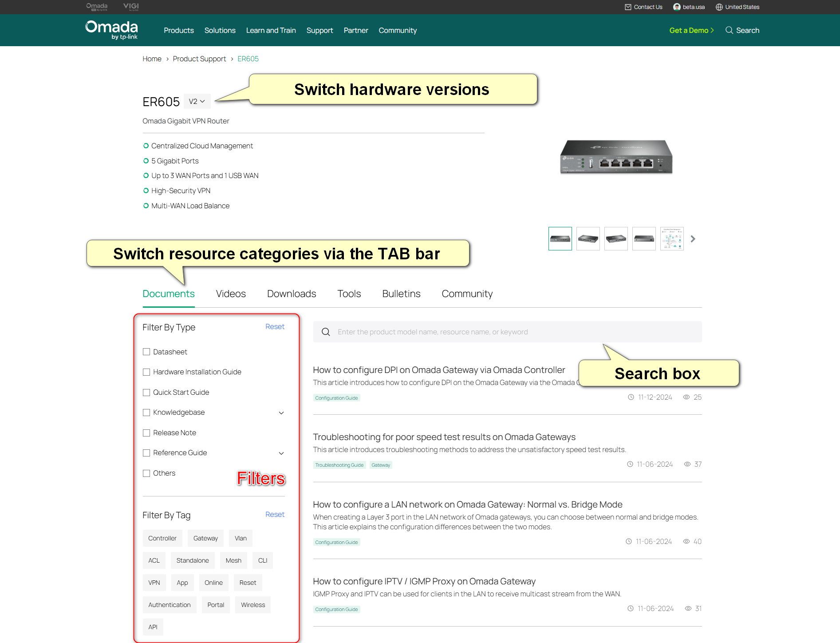Go to Home in the breadcrumb
Image resolution: width=840 pixels, height=643 pixels.
point(152,59)
